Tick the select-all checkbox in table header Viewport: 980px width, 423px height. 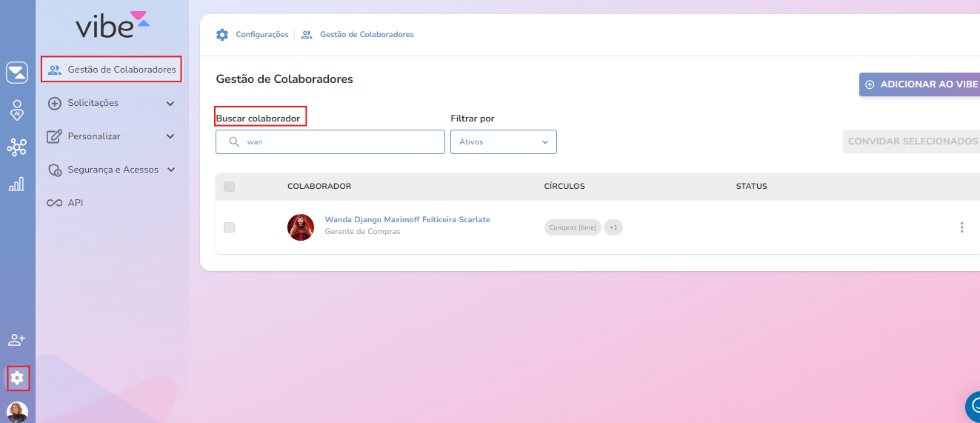229,187
